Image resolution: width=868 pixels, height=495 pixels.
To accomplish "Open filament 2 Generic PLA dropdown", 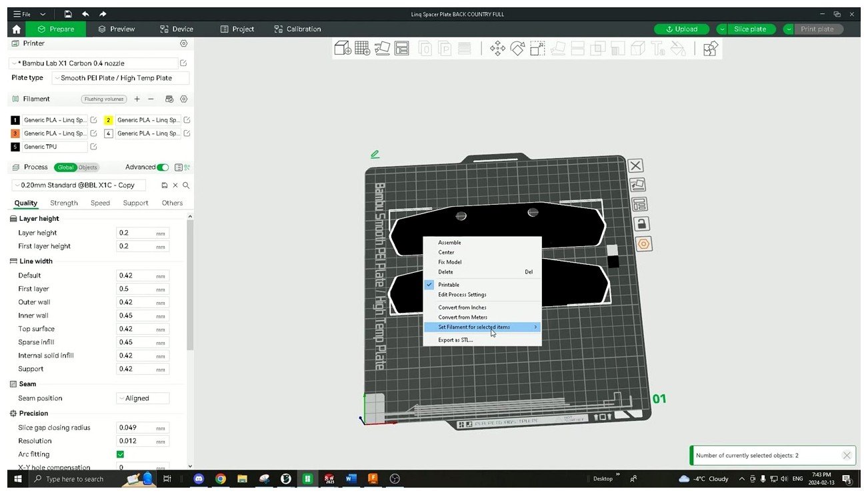I will [147, 120].
